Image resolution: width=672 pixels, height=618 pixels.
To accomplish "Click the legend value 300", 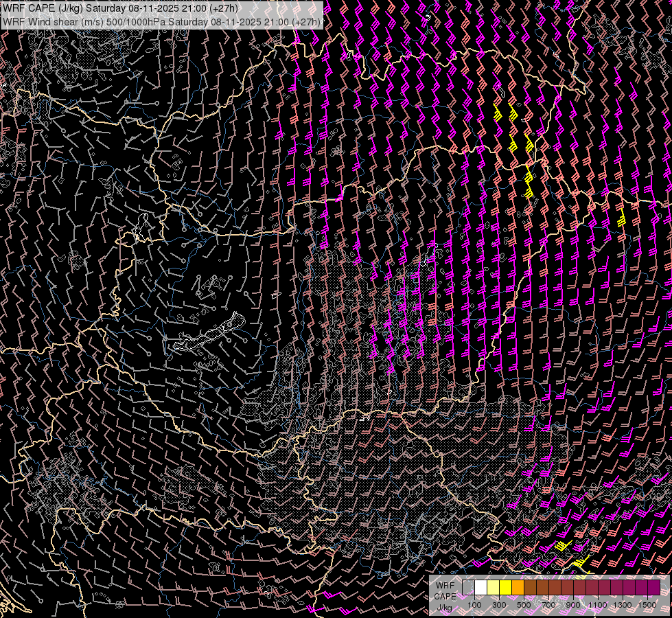I will (499, 605).
